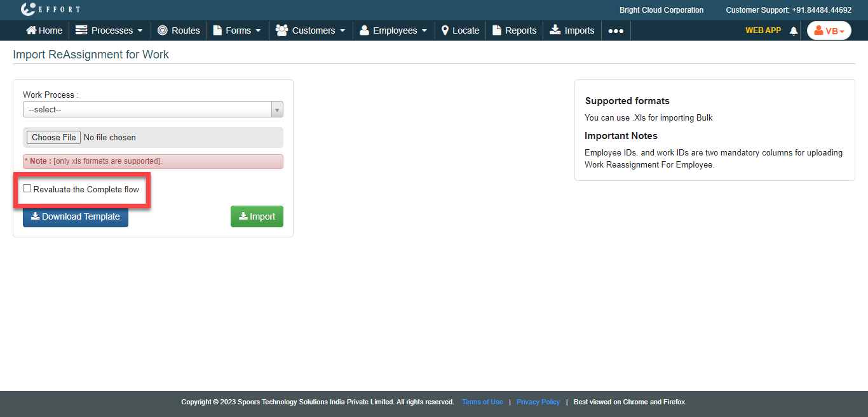This screenshot has height=417, width=868.
Task: Open the Customers menu
Action: pos(311,30)
